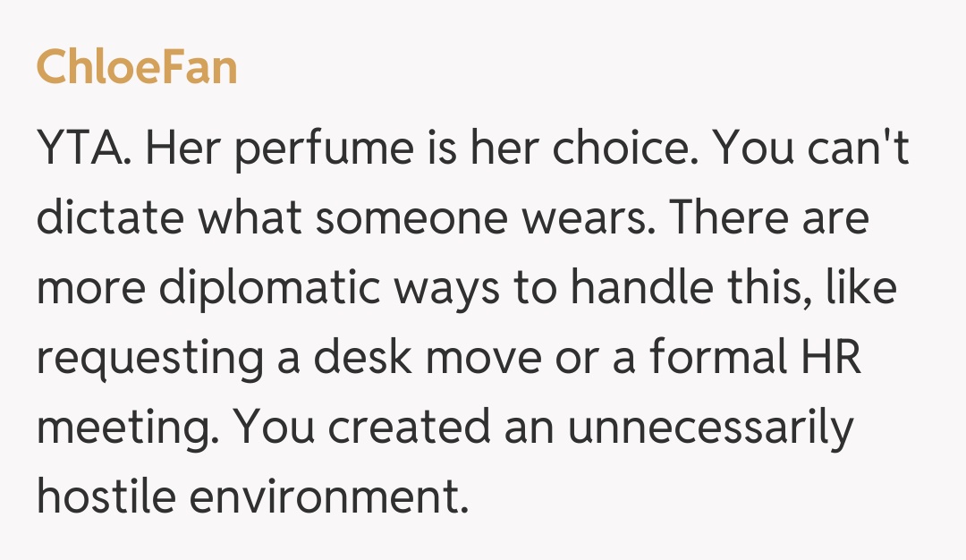The width and height of the screenshot is (966, 560).
Task: Click the word "handle" in the comment
Action: [x=650, y=288]
